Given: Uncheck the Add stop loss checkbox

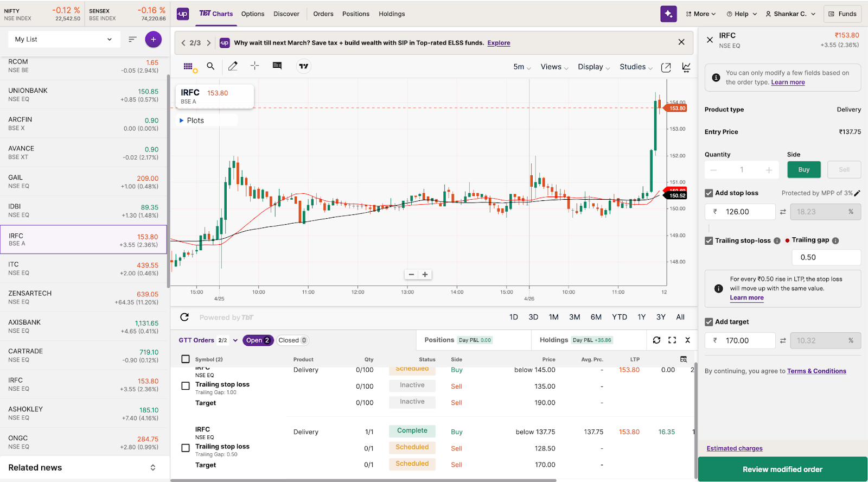Looking at the screenshot, I should 709,193.
